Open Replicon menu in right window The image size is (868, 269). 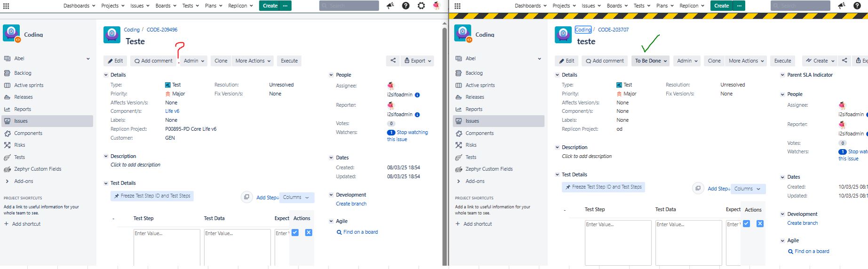point(692,6)
